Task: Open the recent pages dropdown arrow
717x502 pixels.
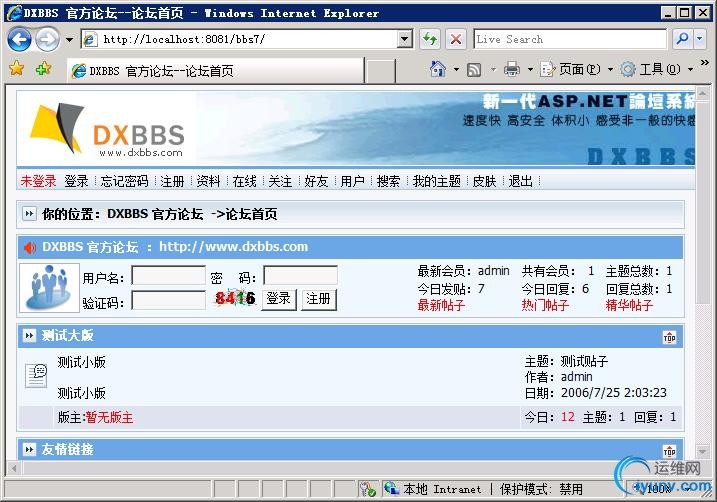Action: (x=69, y=40)
